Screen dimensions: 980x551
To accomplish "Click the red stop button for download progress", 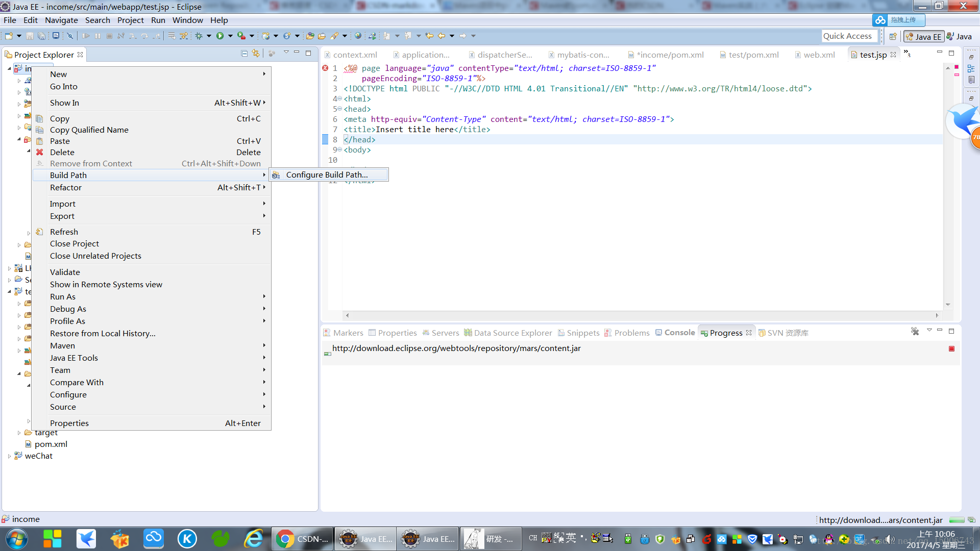I will click(x=951, y=349).
